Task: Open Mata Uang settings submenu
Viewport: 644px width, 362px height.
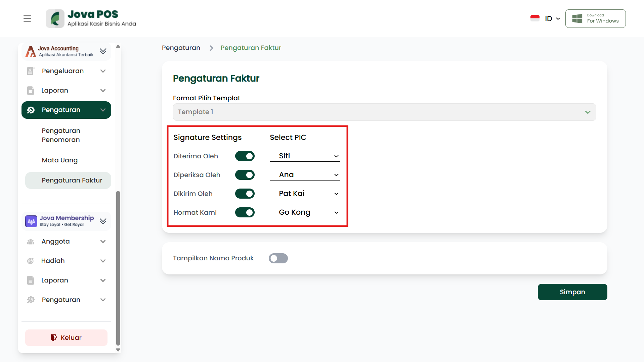Action: 60,160
